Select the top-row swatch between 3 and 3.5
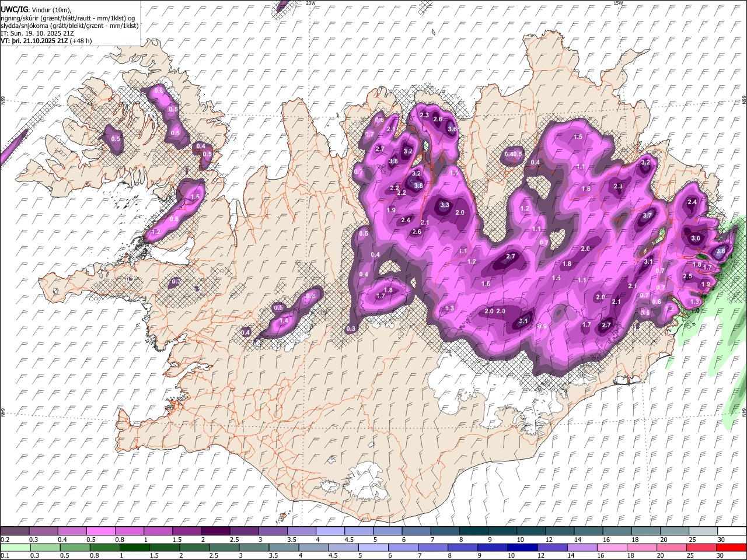This screenshot has width=747, height=560. point(273,531)
